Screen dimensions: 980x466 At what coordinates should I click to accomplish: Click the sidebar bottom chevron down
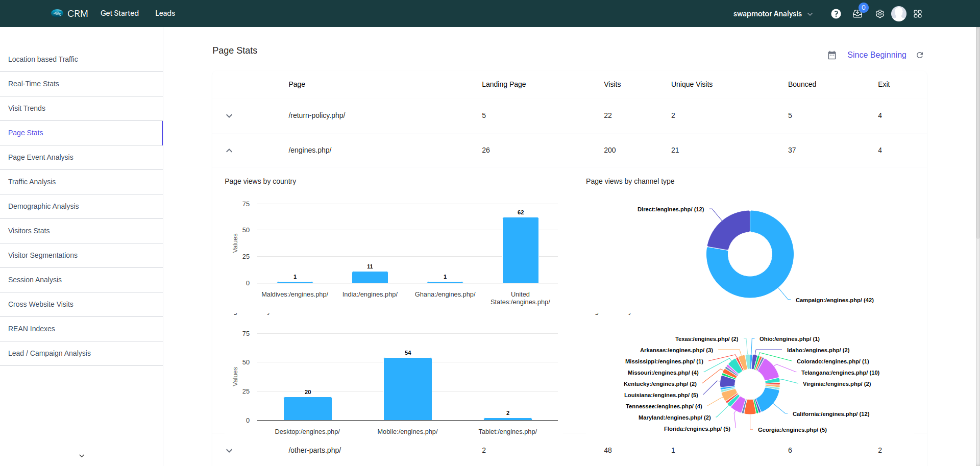(82, 456)
